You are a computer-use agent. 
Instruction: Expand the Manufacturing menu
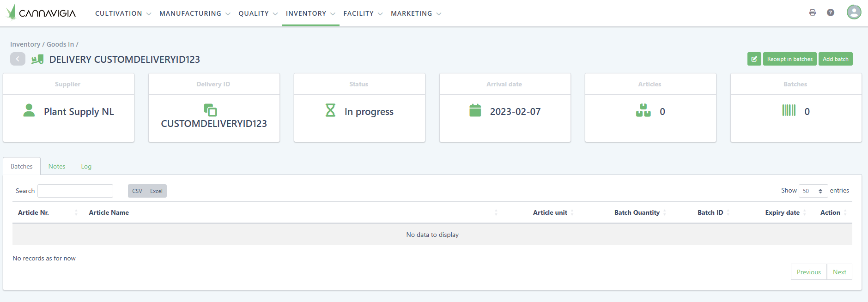[x=194, y=13]
